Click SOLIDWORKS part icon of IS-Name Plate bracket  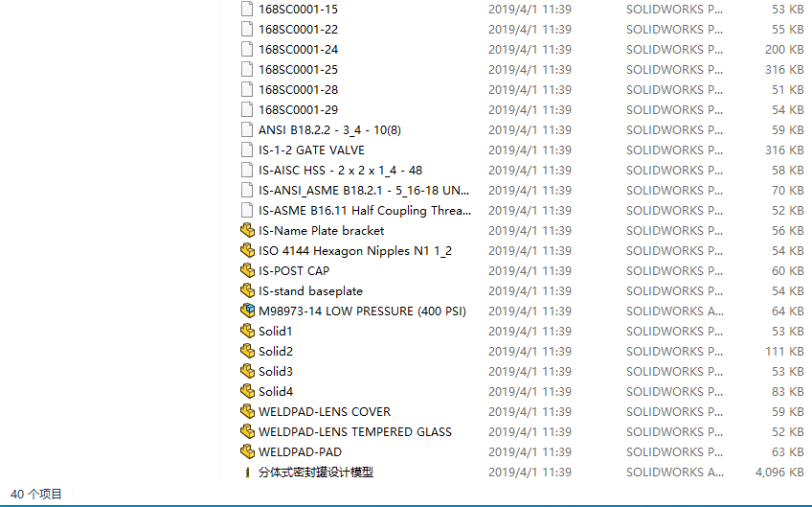(248, 231)
